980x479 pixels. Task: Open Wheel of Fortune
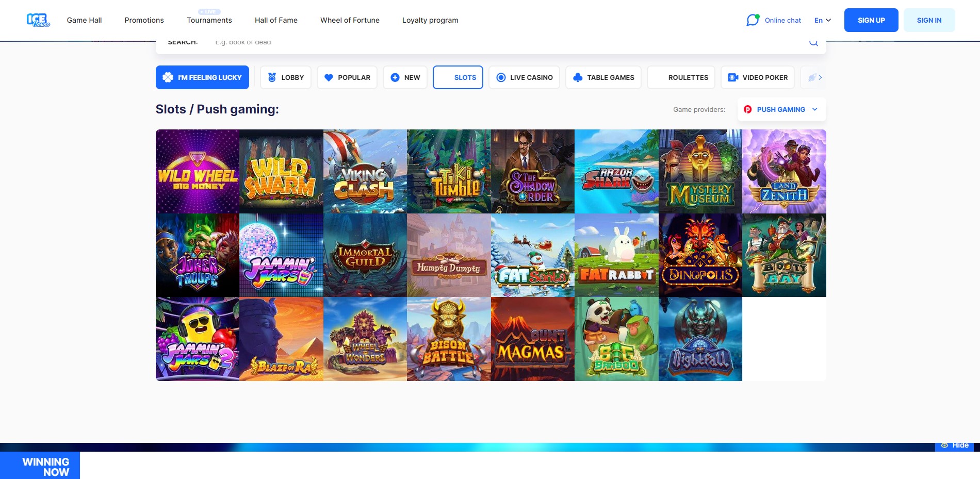click(x=350, y=20)
